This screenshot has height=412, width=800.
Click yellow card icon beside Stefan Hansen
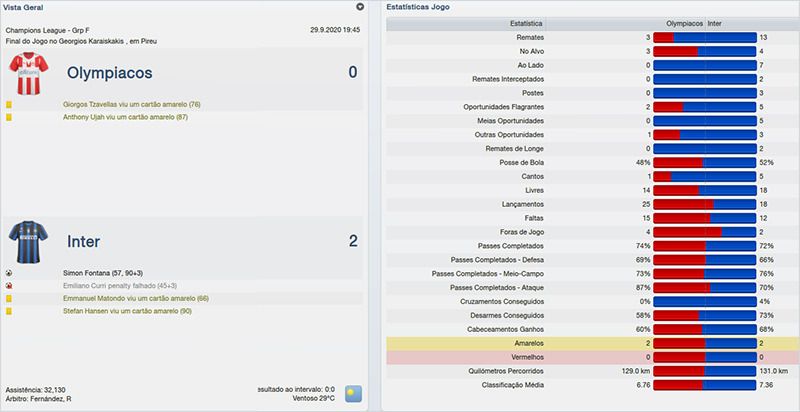9,312
